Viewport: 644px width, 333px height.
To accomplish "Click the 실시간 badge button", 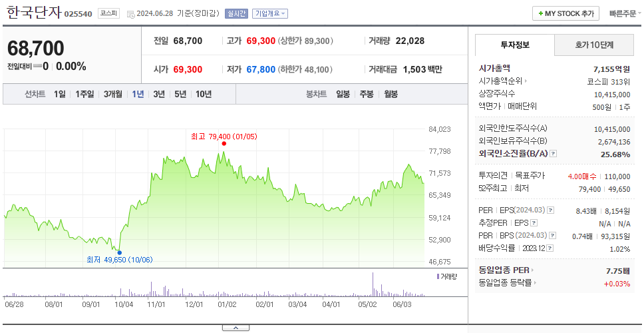I will pyautogui.click(x=236, y=13).
